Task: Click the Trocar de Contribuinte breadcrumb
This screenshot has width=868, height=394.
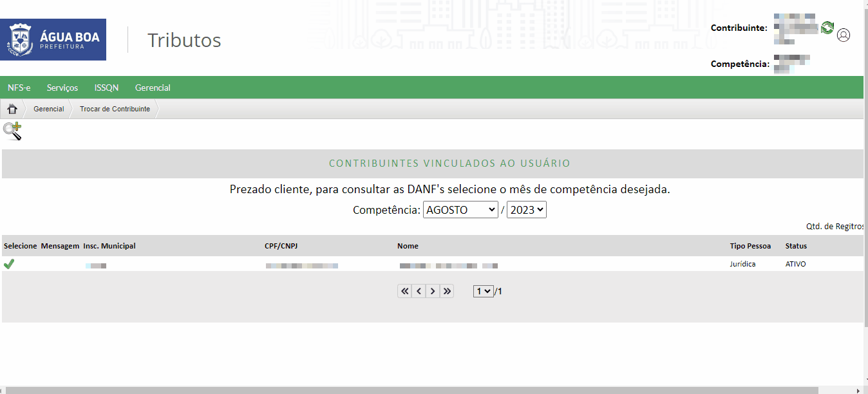Action: pyautogui.click(x=115, y=109)
